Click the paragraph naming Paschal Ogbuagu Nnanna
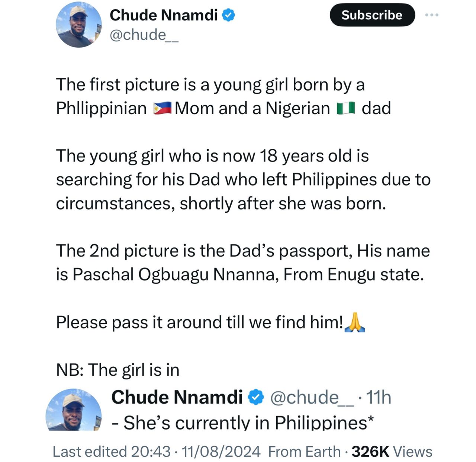476x462 pixels. 242,263
